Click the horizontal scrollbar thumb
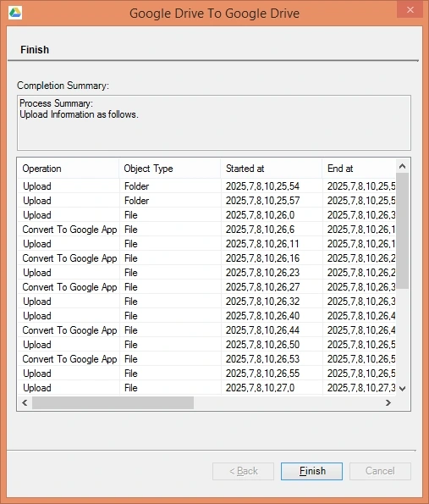Screen dimensions: 429x504 click(x=113, y=402)
